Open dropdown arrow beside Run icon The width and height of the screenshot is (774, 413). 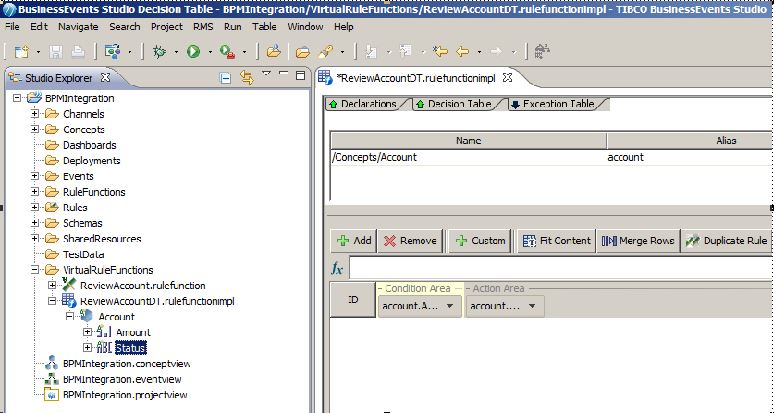210,52
